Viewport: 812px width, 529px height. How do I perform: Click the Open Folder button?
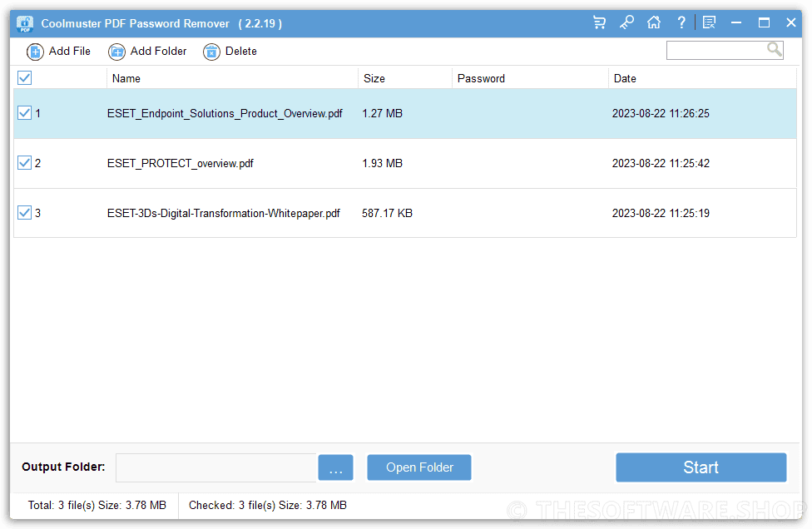click(x=419, y=467)
